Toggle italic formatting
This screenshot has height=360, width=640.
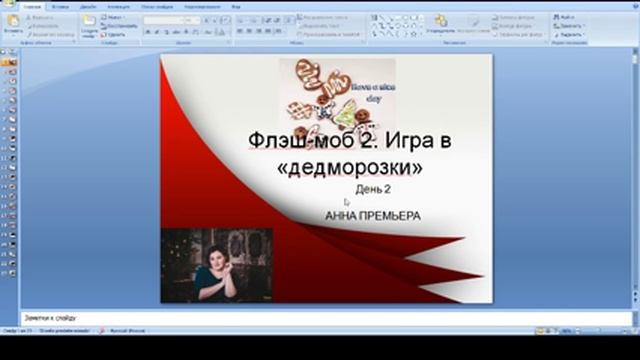(157, 32)
